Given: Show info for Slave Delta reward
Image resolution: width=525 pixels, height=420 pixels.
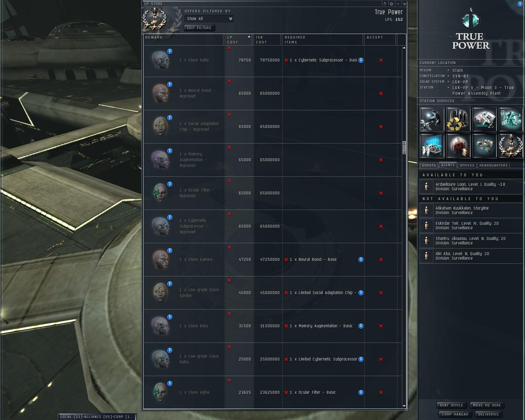Looking at the screenshot, I should [170, 51].
